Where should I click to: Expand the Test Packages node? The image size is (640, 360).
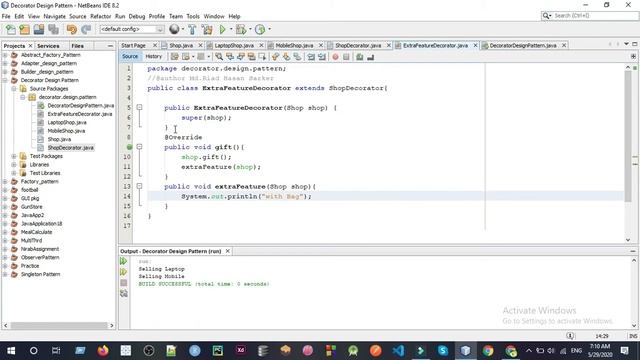(14, 156)
